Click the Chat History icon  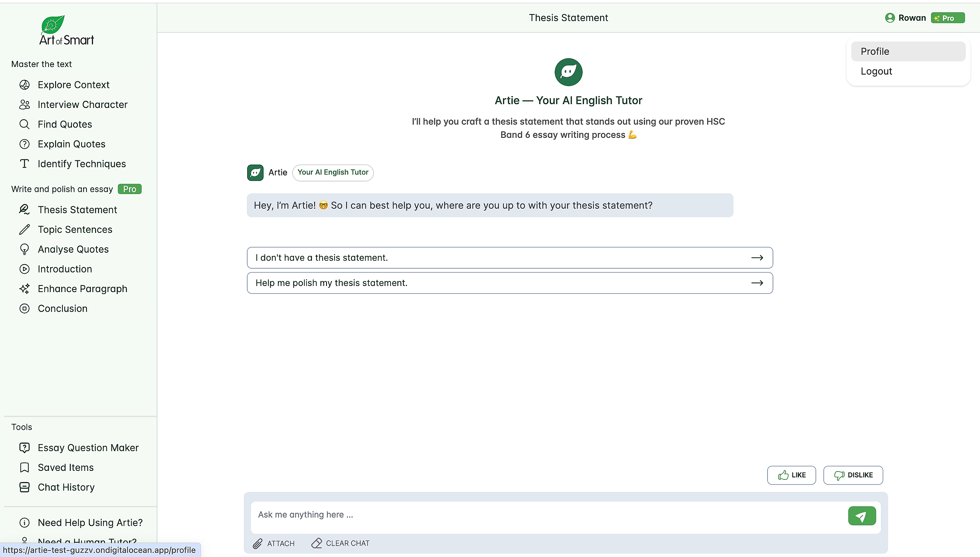click(24, 487)
